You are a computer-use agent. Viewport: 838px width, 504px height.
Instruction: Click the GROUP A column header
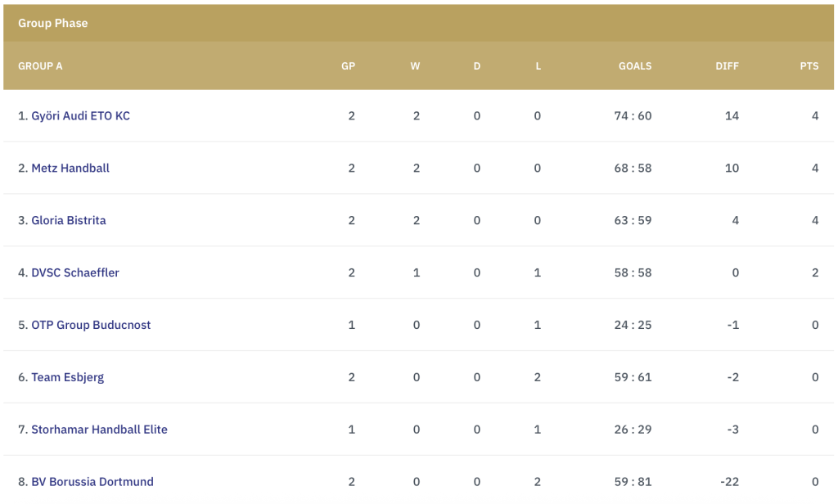[x=40, y=66]
